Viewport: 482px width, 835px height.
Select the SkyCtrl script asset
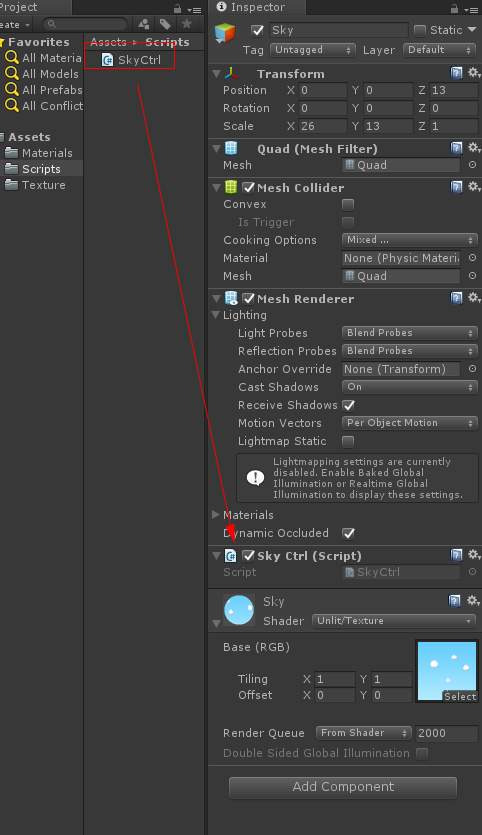pyautogui.click(x=131, y=60)
